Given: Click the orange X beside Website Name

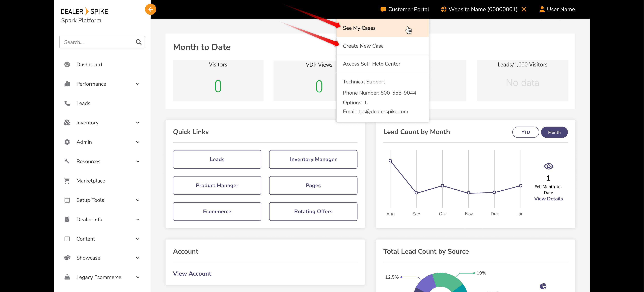Looking at the screenshot, I should (x=524, y=9).
